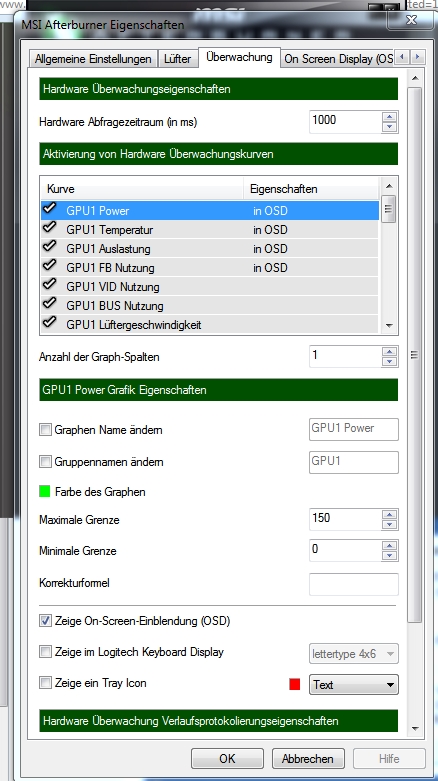The image size is (438, 781).
Task: Decrease Anzahl der Graph-Spalten
Action: (x=390, y=362)
